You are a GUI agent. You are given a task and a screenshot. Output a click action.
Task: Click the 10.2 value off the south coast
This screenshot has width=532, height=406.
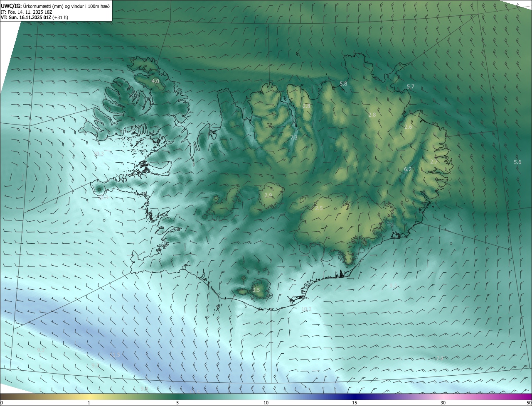click(306, 309)
